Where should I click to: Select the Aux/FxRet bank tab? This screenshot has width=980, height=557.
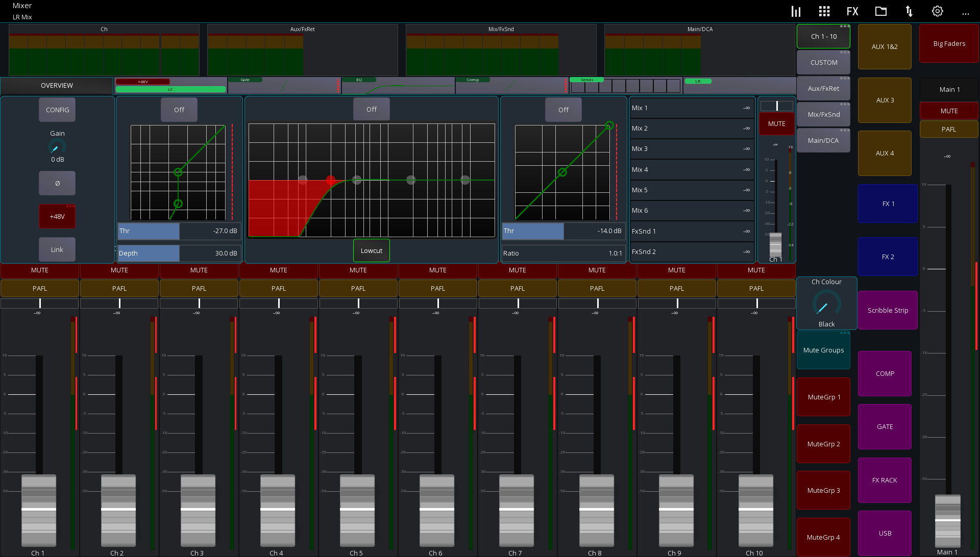coord(823,88)
